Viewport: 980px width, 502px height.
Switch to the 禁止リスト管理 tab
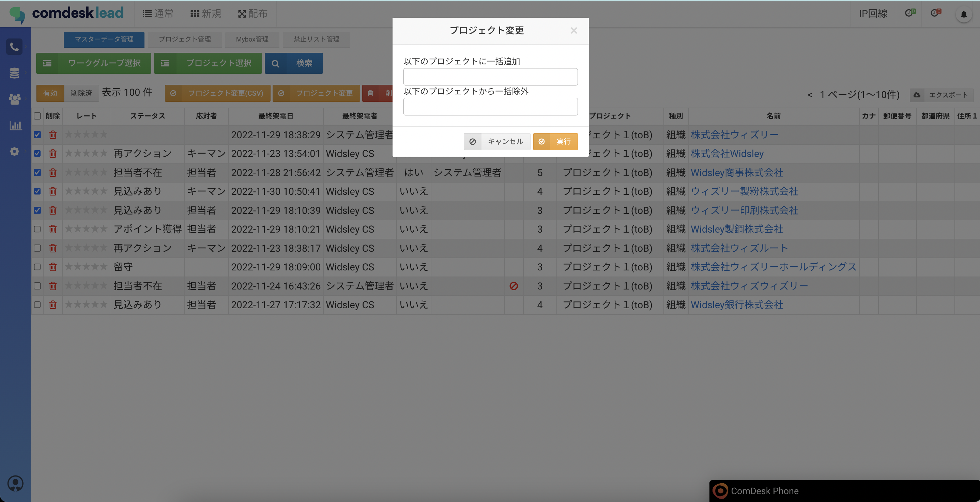316,39
